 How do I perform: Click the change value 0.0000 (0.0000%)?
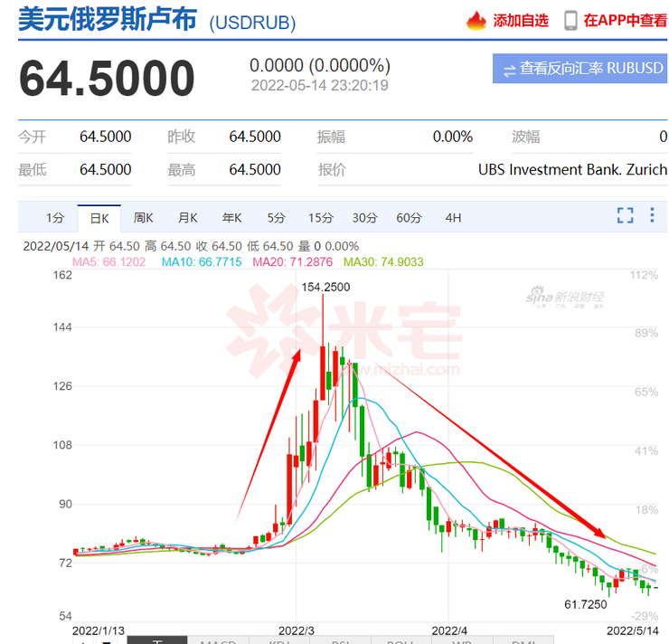[x=320, y=66]
